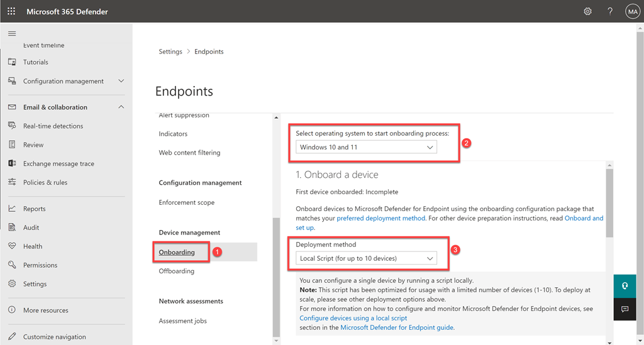Open Assessment jobs settings page
This screenshot has width=644, height=345.
coord(182,321)
